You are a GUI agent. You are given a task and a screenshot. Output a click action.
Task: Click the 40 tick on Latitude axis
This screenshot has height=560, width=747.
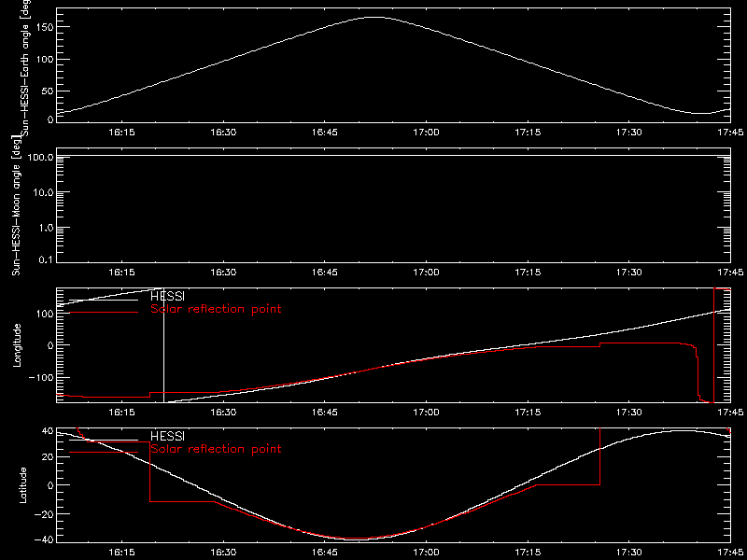[x=47, y=430]
